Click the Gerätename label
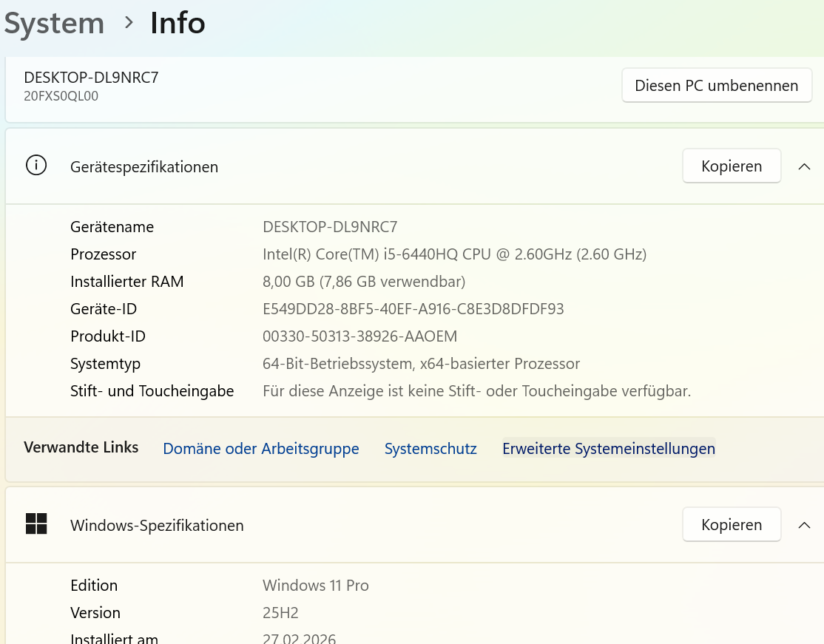 (112, 227)
